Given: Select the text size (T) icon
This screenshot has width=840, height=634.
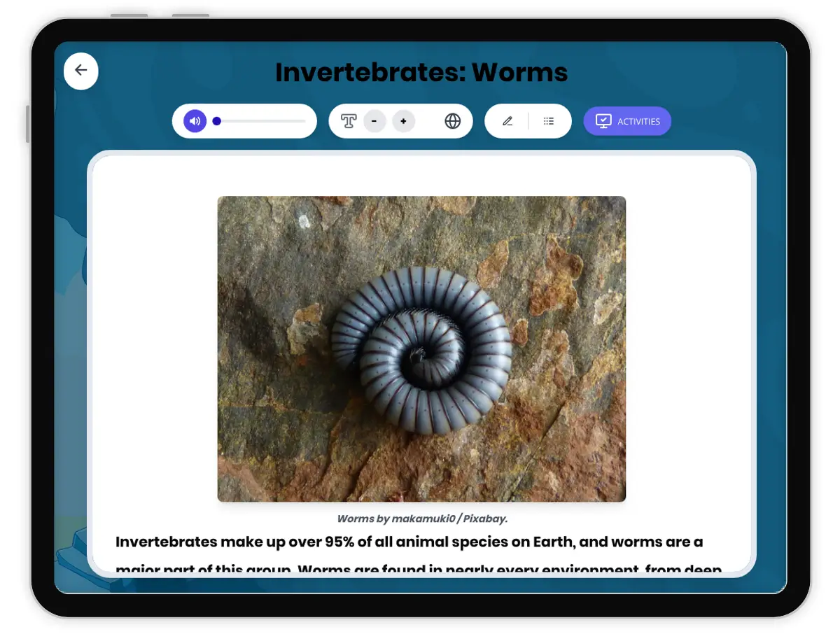Looking at the screenshot, I should pos(348,120).
